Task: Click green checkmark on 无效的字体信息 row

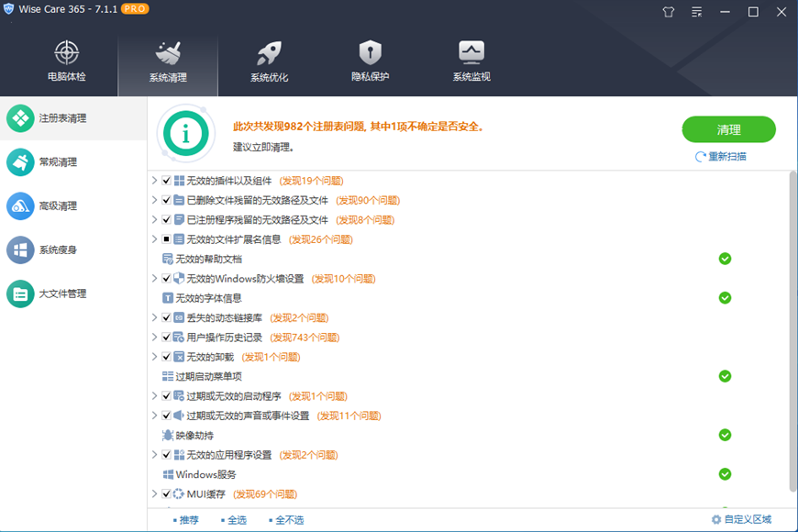Action: [725, 298]
